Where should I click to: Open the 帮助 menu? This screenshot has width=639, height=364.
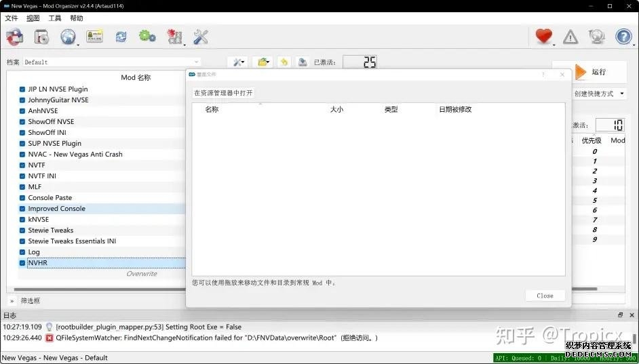click(77, 18)
